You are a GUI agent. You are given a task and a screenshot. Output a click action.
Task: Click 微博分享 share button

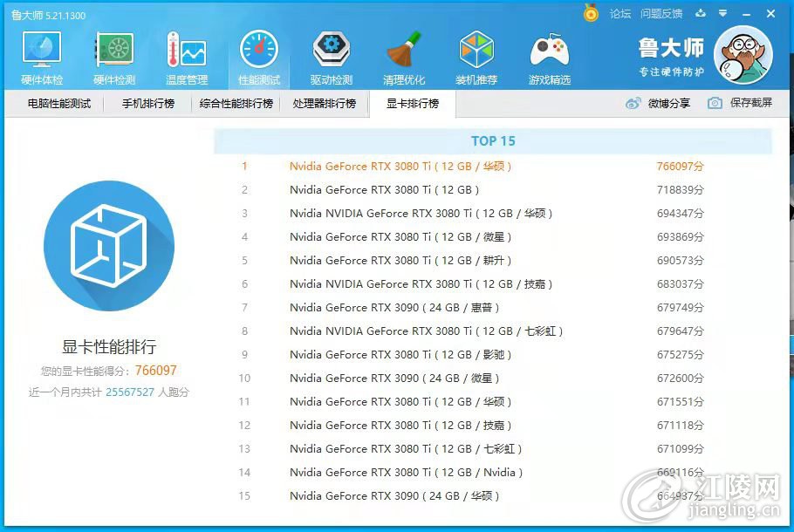tap(658, 103)
